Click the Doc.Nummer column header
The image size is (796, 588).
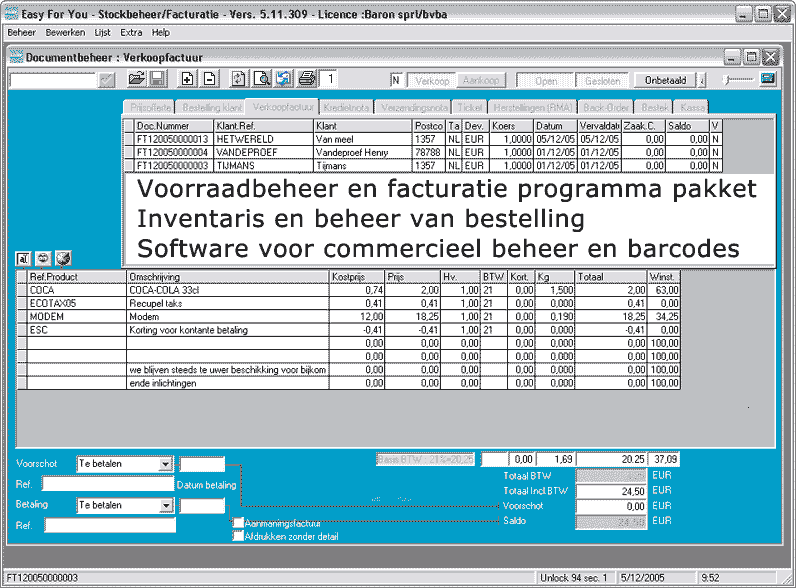point(174,126)
